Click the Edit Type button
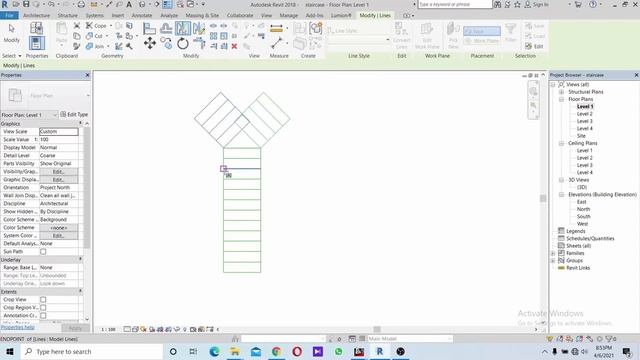The image size is (640, 360). pyautogui.click(x=74, y=115)
